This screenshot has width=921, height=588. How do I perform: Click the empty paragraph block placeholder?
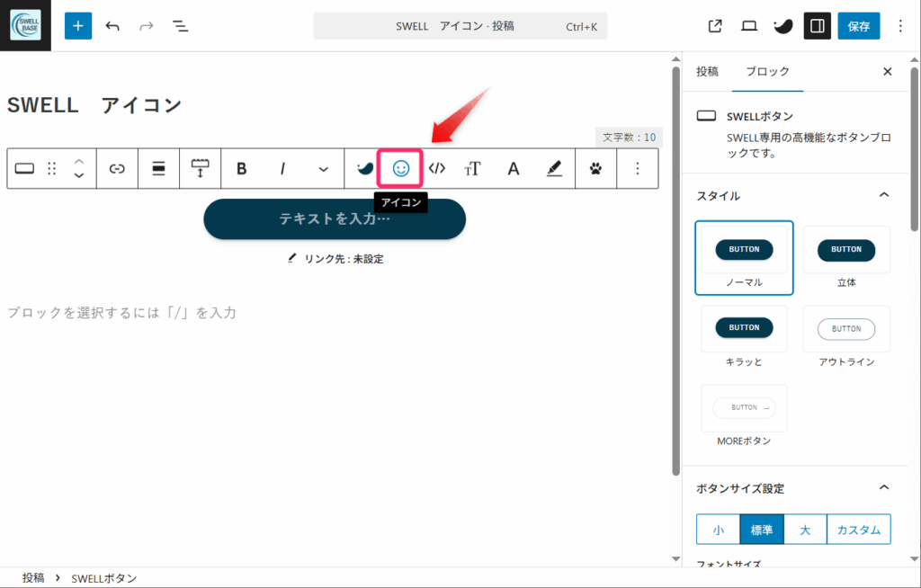(x=121, y=312)
